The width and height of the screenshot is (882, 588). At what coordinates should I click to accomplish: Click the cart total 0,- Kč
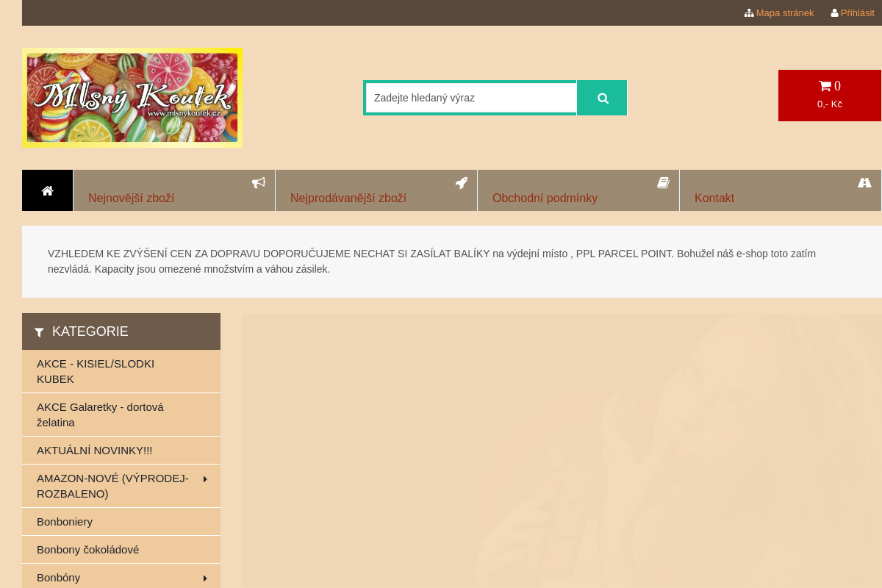tap(830, 104)
